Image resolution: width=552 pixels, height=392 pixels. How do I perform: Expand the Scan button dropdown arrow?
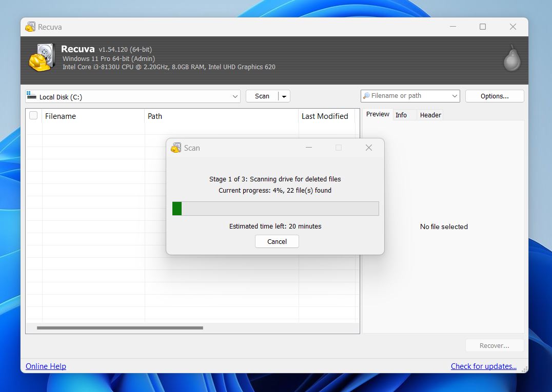coord(284,96)
